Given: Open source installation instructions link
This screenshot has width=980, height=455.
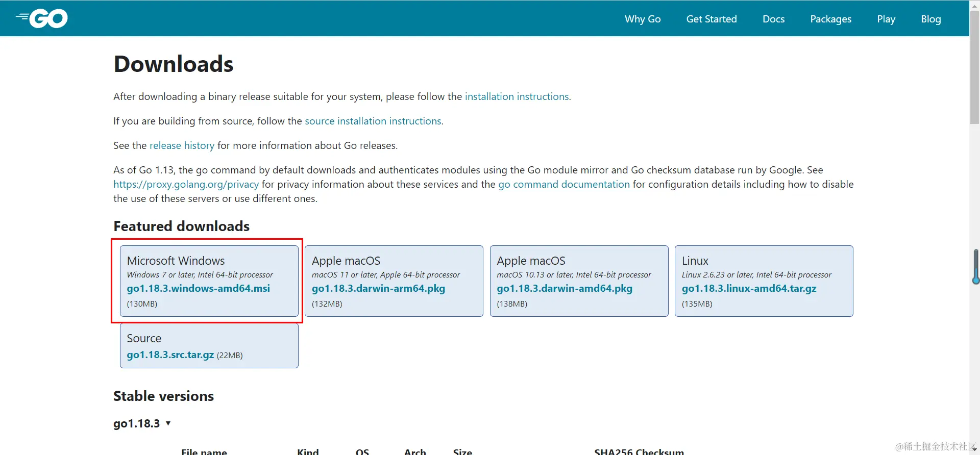Looking at the screenshot, I should click(x=373, y=121).
